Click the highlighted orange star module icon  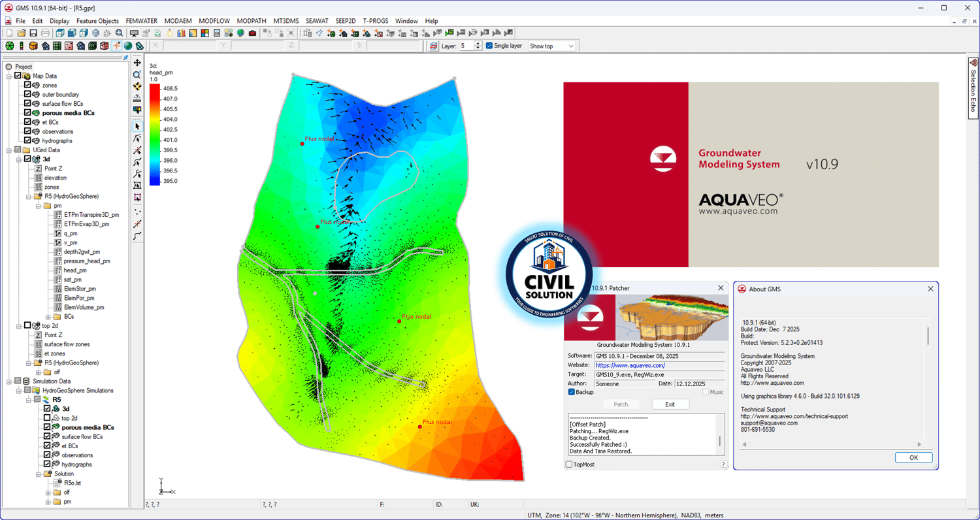point(116,46)
